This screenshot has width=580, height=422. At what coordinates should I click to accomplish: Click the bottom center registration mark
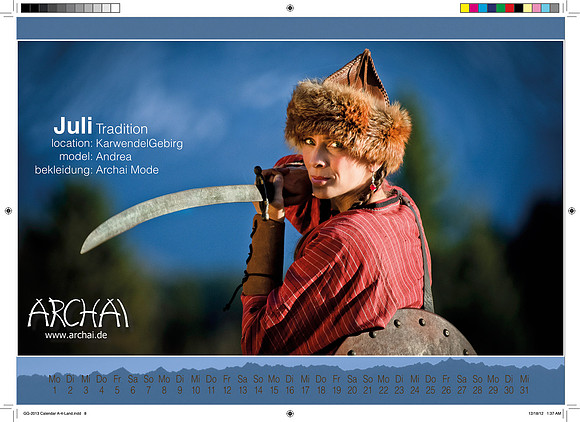coord(290,413)
